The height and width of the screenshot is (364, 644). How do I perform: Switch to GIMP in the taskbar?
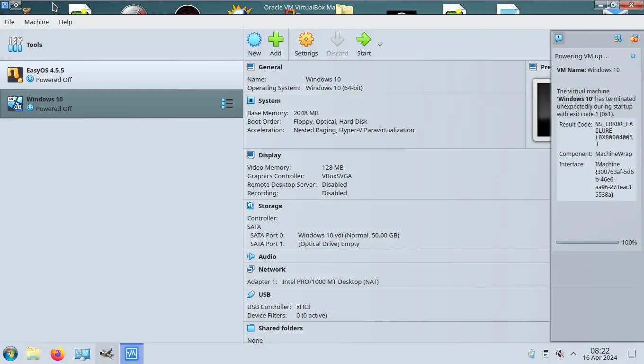tap(107, 354)
